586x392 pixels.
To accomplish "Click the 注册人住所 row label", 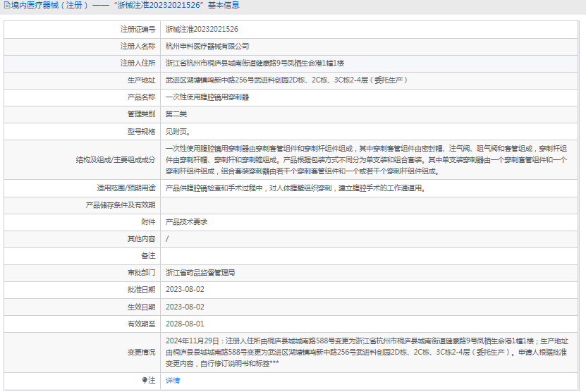I will [138, 63].
